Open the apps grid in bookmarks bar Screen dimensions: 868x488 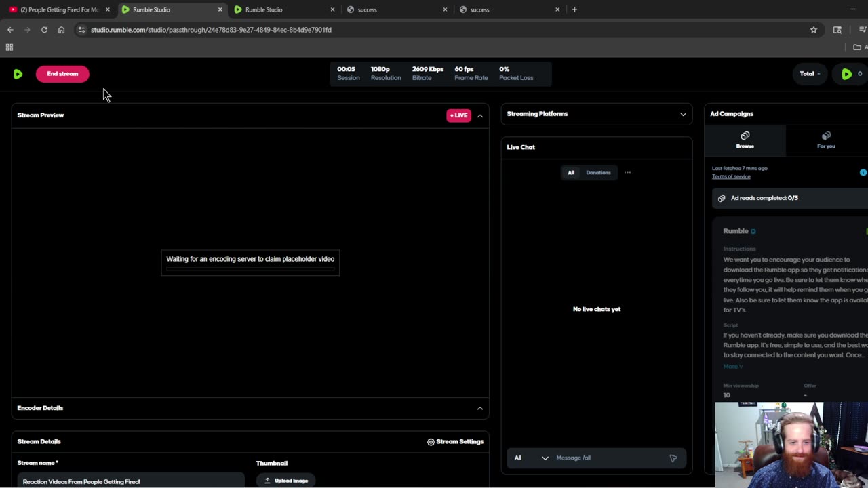pos(9,47)
